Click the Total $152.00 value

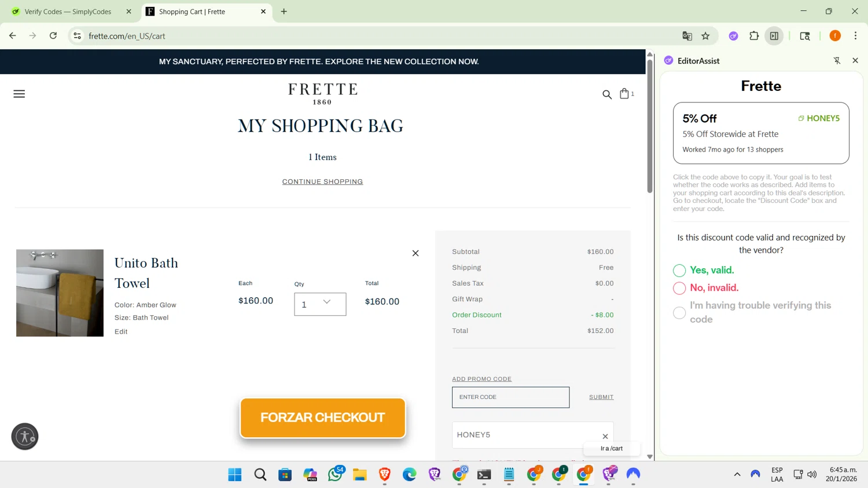click(601, 331)
